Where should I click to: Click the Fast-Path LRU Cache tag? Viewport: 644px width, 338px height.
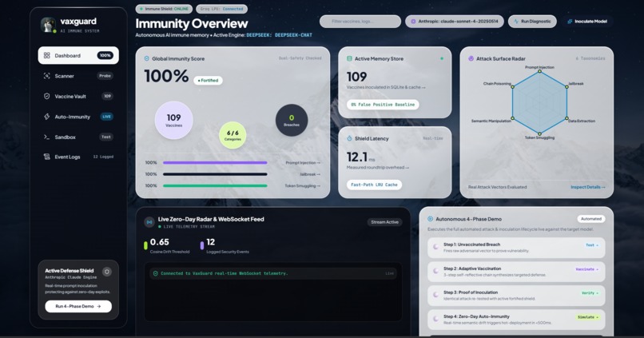click(374, 185)
